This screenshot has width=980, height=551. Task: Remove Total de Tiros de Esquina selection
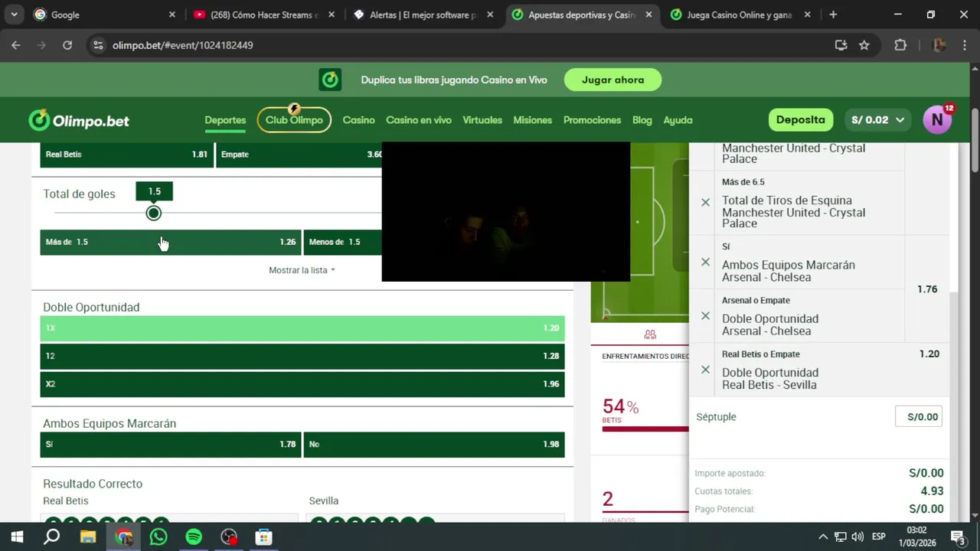[x=705, y=203]
